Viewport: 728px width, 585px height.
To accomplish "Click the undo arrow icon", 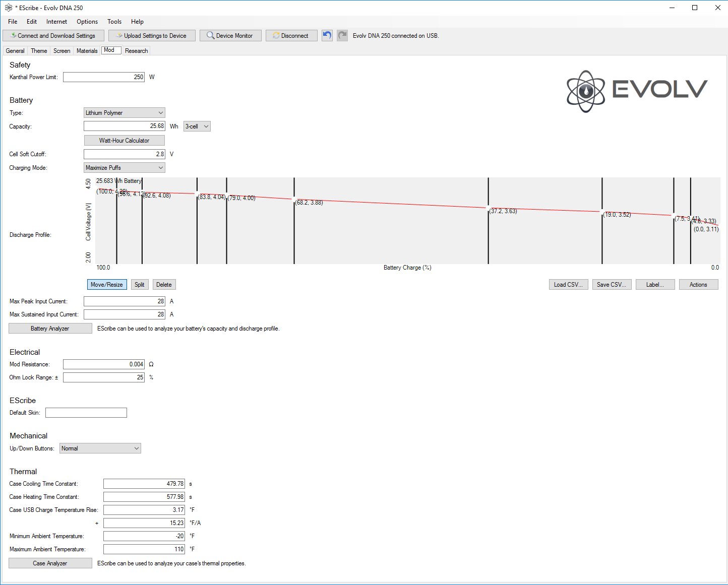I will pyautogui.click(x=327, y=35).
